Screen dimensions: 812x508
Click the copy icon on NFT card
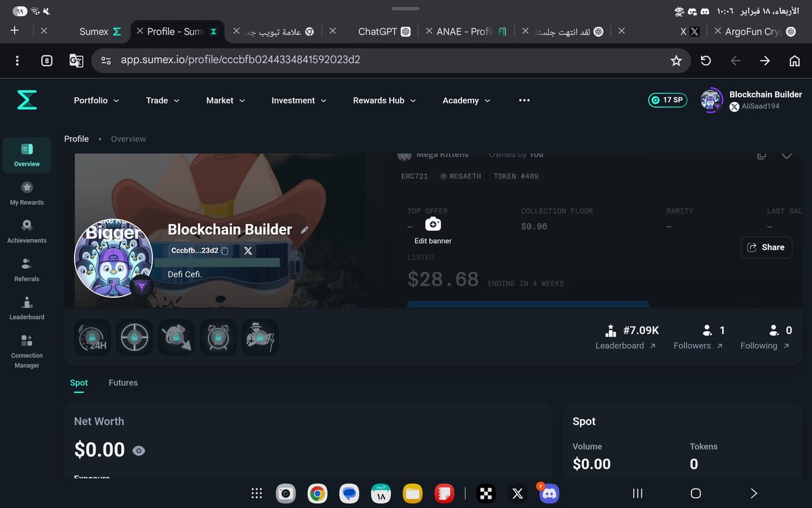(761, 156)
